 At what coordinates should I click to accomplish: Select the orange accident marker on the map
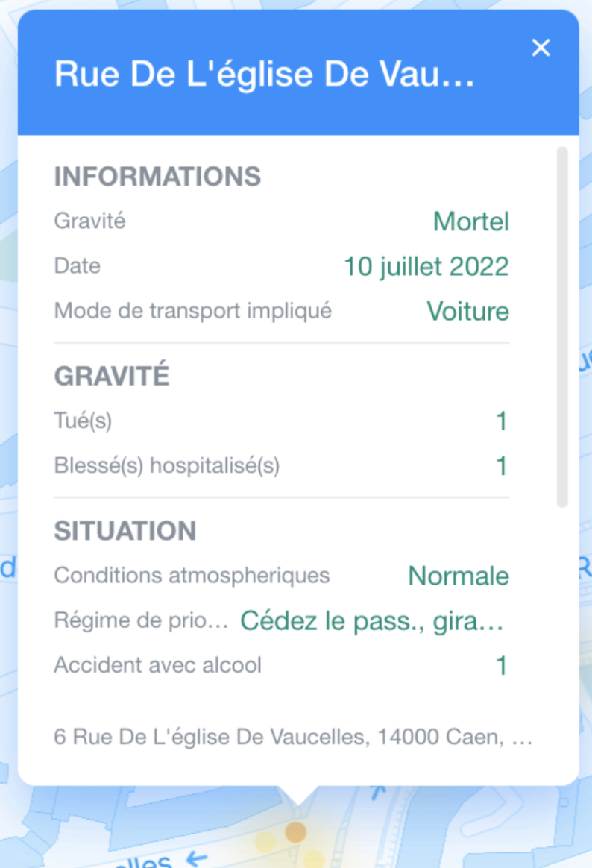296,831
